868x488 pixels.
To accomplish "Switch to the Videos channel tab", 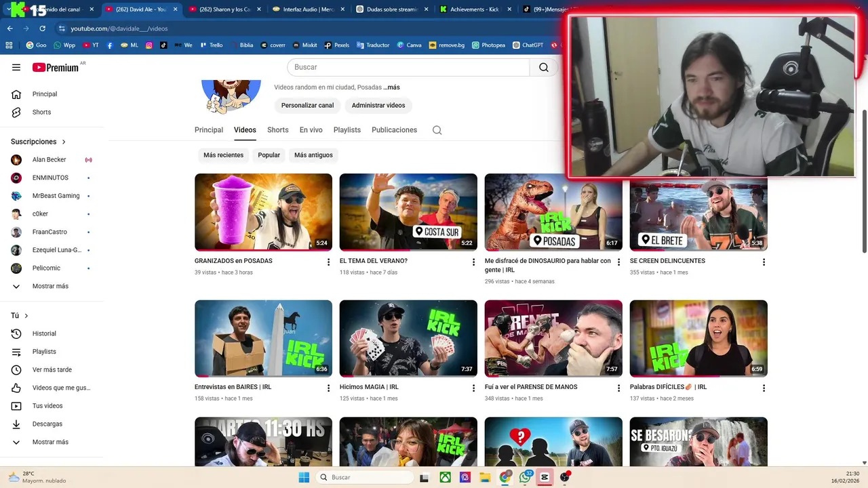I will [x=245, y=130].
